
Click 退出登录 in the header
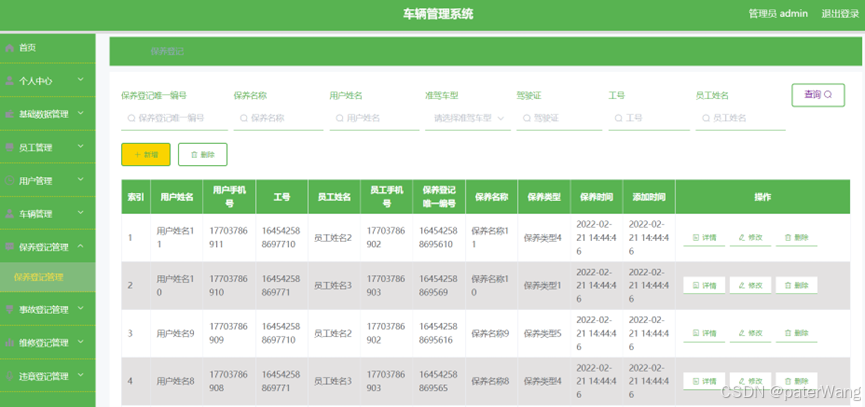point(840,14)
